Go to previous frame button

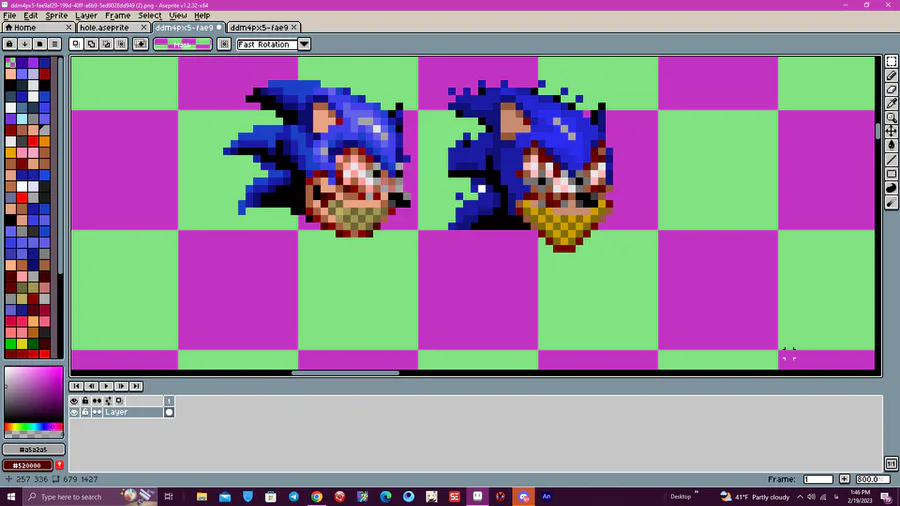91,386
